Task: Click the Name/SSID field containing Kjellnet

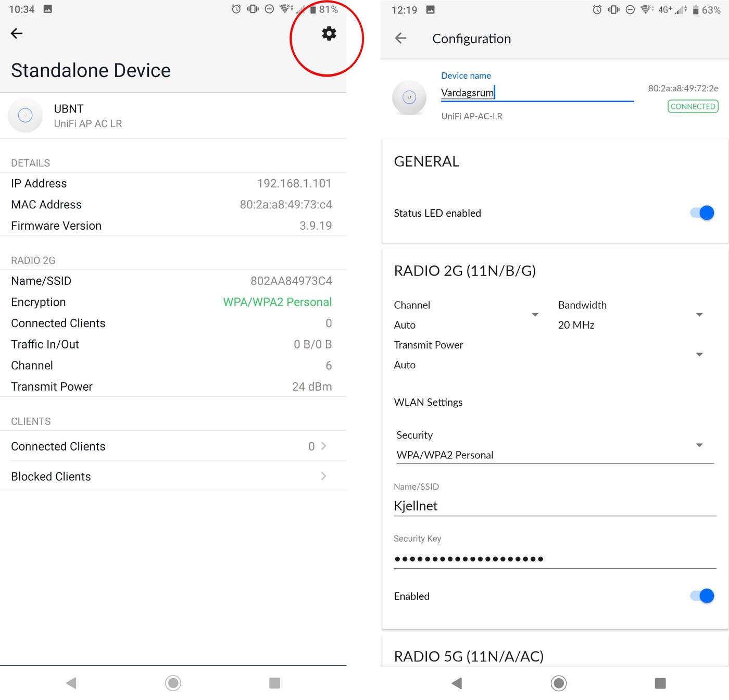Action: point(555,506)
